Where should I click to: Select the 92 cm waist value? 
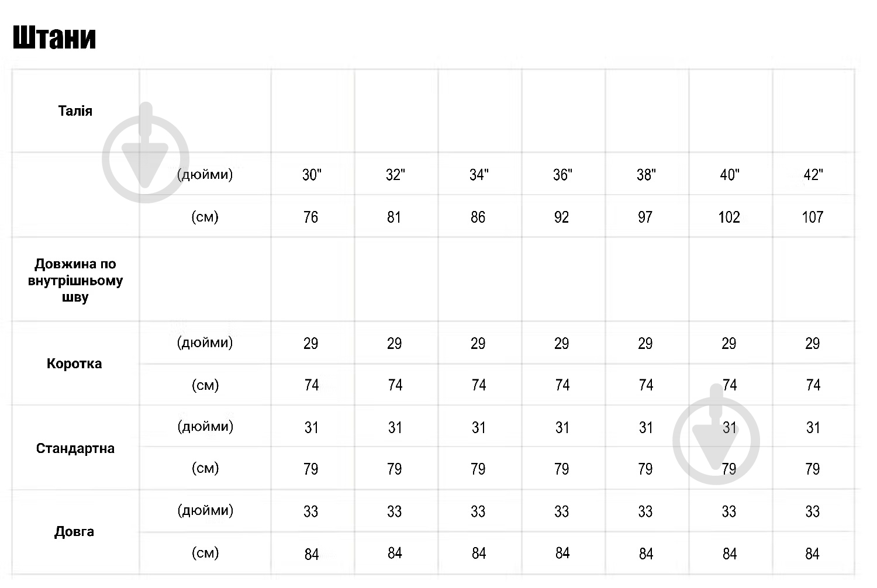click(x=561, y=217)
